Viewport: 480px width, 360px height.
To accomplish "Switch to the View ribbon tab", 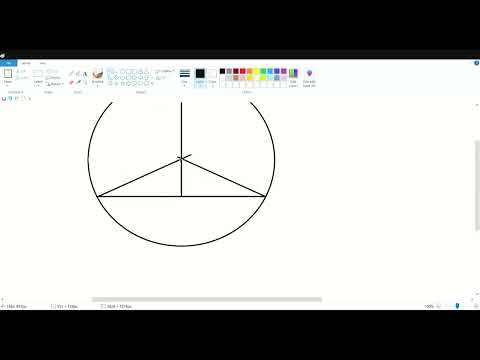I will coord(43,63).
